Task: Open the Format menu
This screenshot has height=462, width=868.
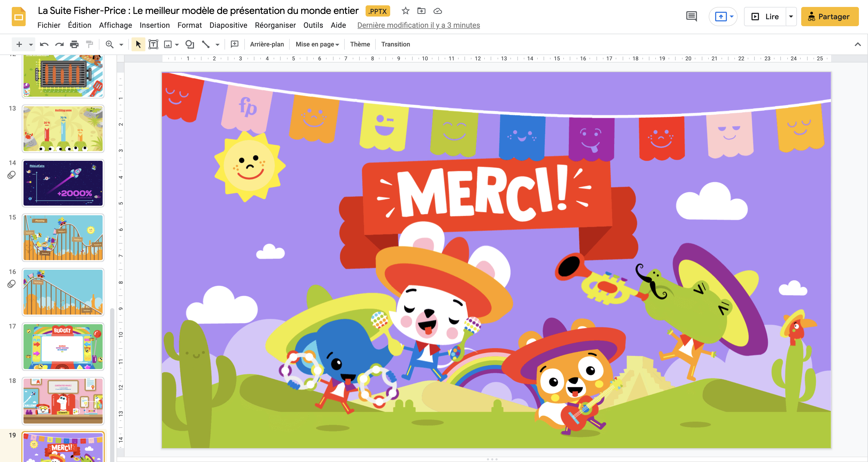Action: pyautogui.click(x=189, y=25)
